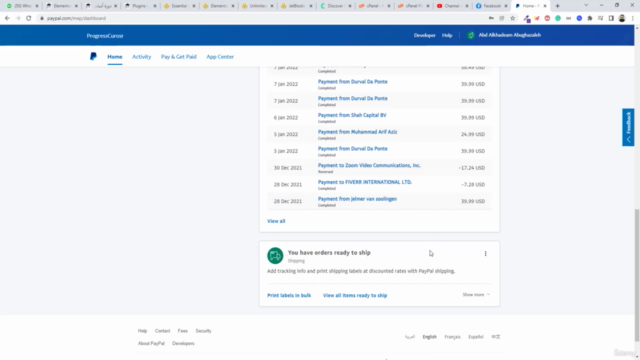Viewport: 640px width, 360px height.
Task: Click the site lock icon beside URL
Action: click(x=42, y=18)
